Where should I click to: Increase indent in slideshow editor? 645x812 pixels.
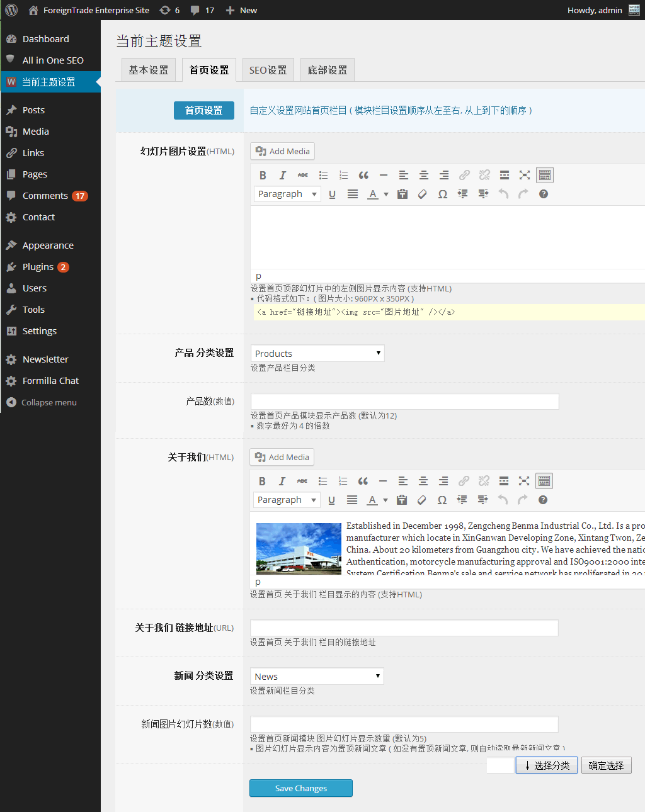(483, 194)
